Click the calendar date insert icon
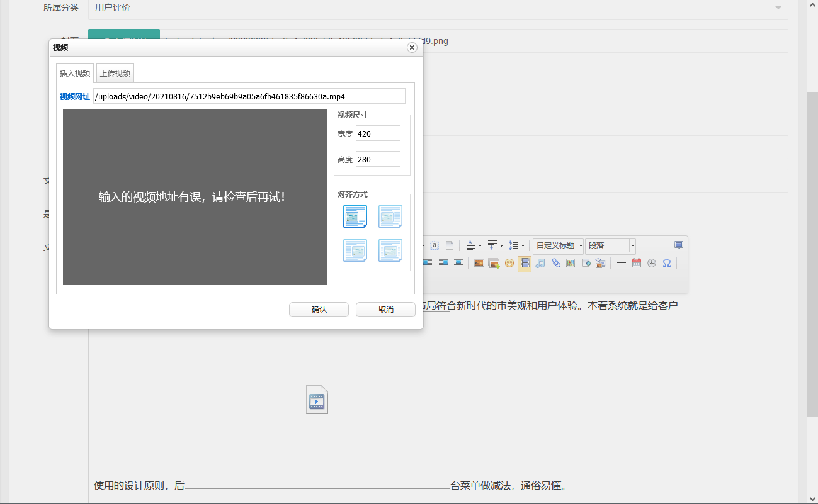Viewport: 818px width, 504px height. (x=637, y=263)
